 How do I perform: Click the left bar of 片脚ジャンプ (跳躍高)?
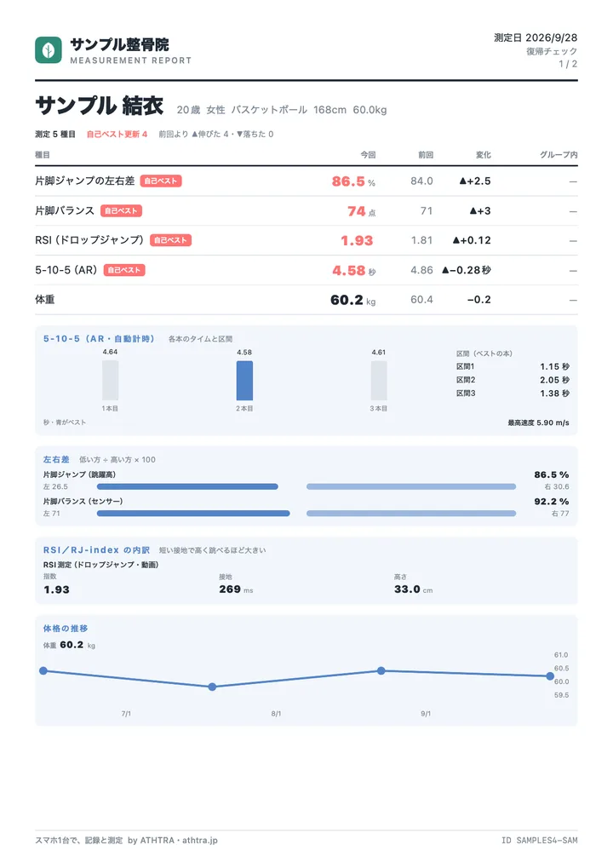(x=187, y=486)
